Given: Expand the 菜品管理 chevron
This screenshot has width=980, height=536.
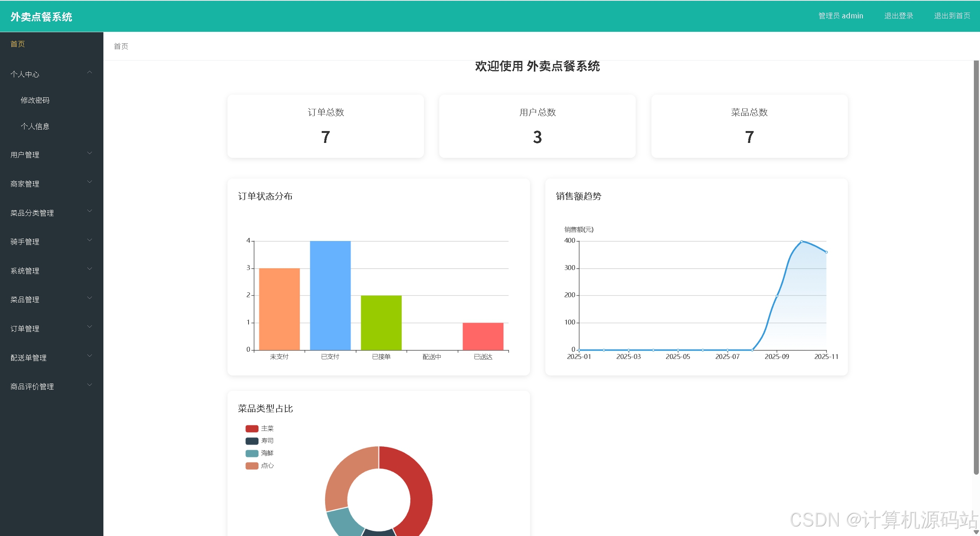Looking at the screenshot, I should [90, 298].
